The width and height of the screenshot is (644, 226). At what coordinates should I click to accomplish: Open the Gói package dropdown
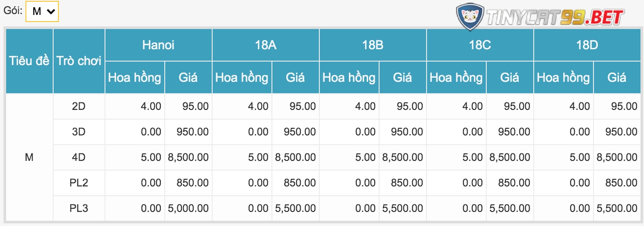coord(42,11)
